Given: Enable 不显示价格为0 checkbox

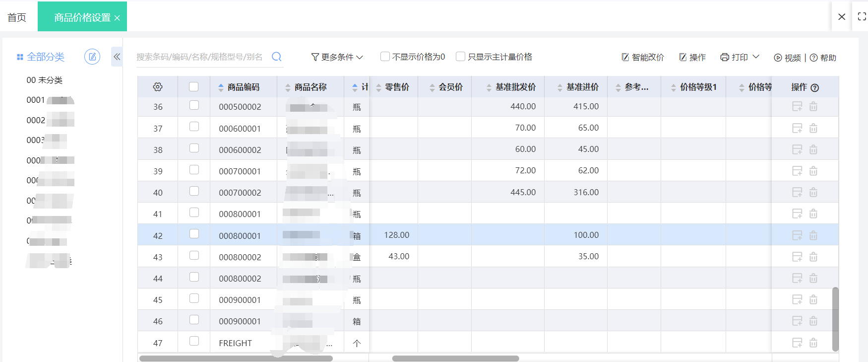Looking at the screenshot, I should 385,57.
